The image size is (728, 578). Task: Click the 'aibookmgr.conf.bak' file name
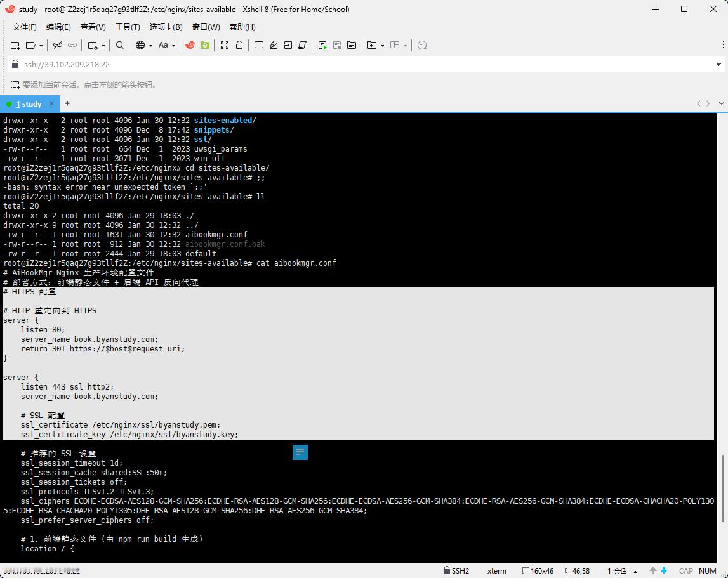click(225, 244)
